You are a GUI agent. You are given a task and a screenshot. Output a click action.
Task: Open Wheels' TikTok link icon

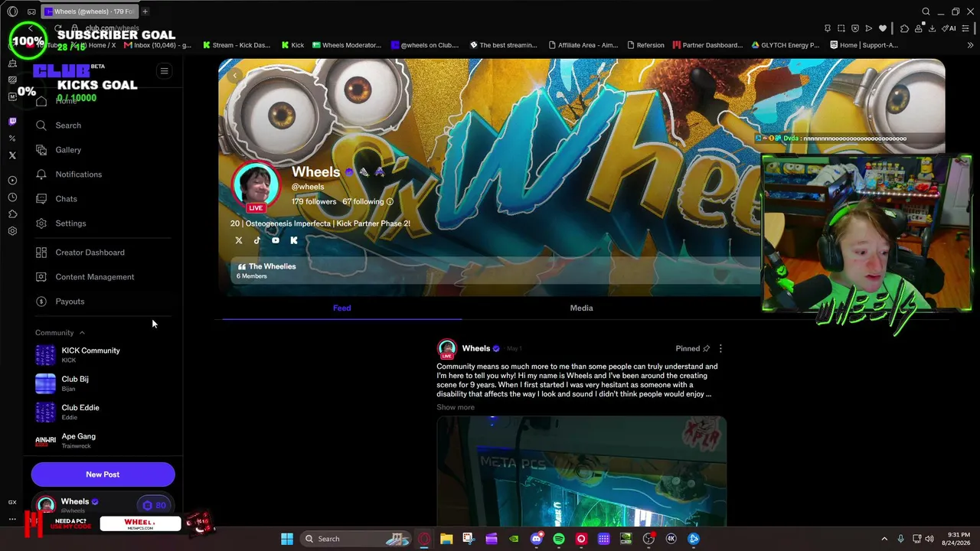(257, 240)
